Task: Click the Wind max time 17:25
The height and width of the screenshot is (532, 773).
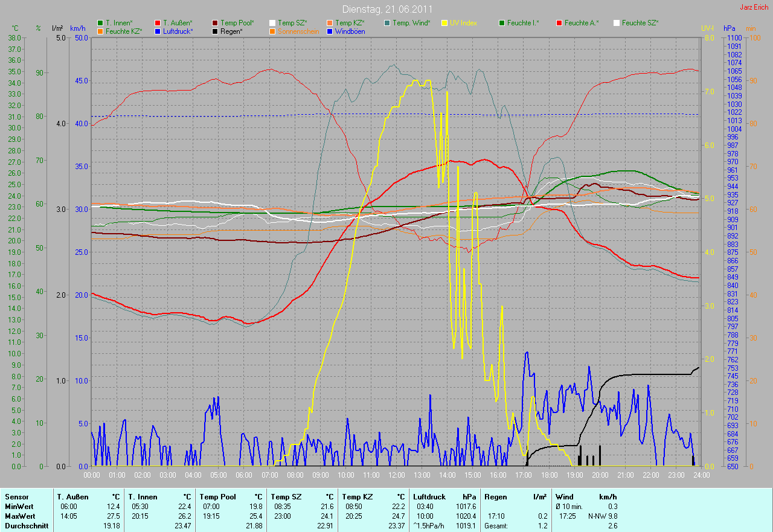Action: 568,516
